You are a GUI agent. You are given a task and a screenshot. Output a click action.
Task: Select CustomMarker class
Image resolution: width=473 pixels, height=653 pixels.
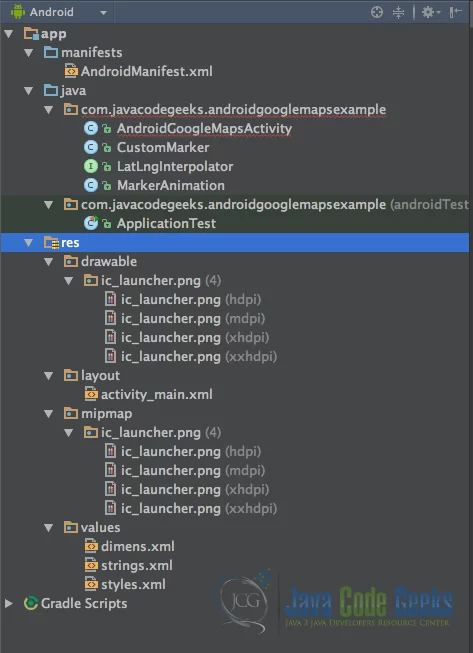pos(163,147)
